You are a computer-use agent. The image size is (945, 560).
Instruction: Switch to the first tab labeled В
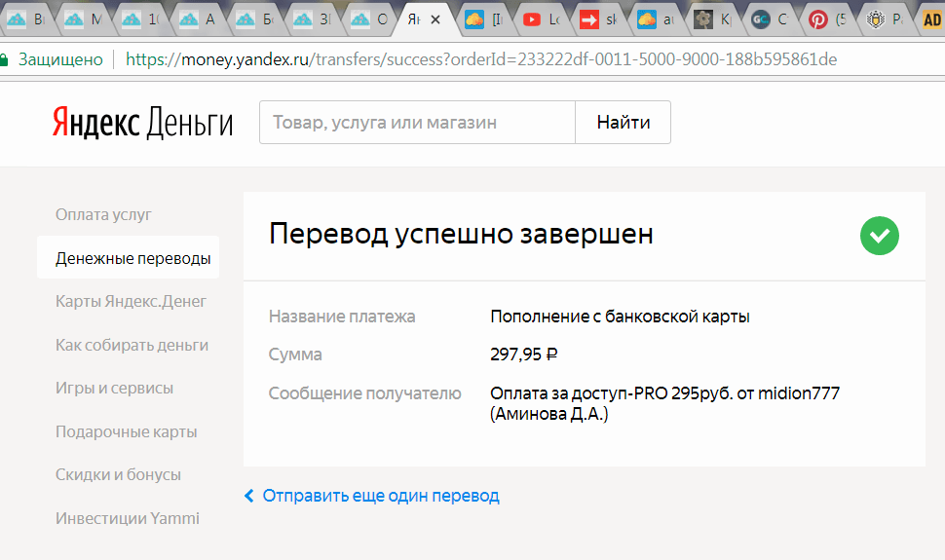(26, 19)
